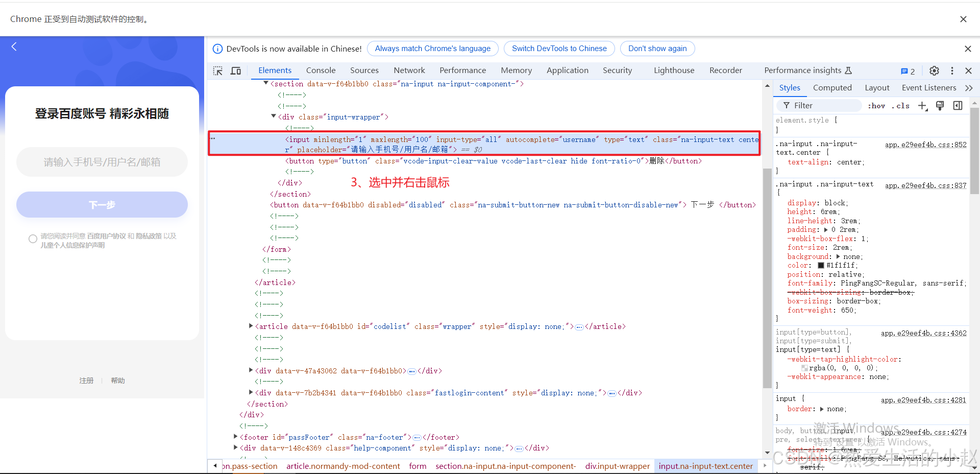Switch to the Computed styles tab
This screenshot has height=474, width=980.
point(832,88)
